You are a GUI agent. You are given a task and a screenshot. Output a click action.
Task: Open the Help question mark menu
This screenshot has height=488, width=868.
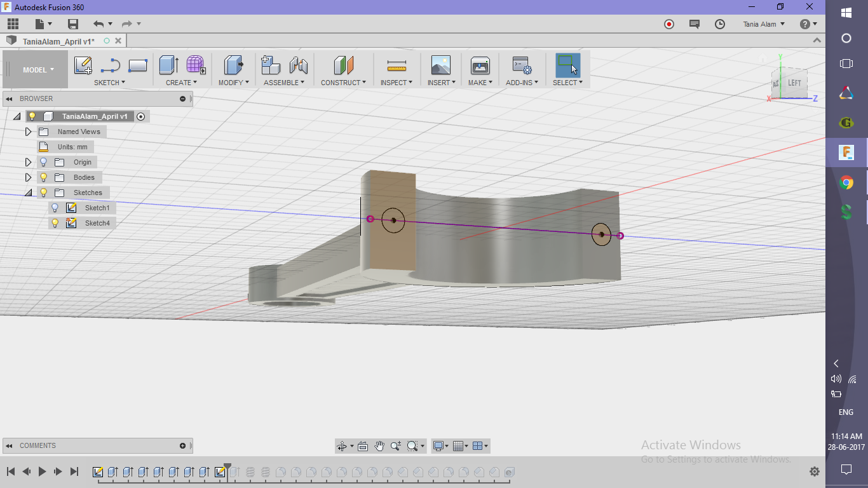(808, 24)
